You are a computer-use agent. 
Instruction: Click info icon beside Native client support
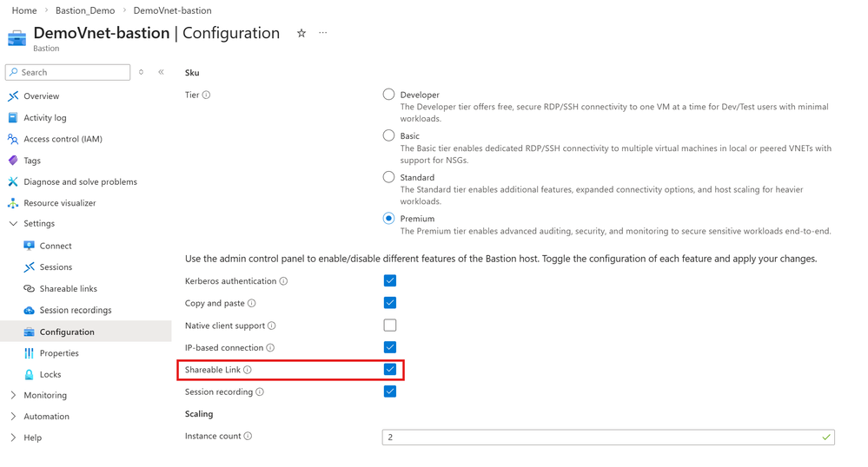pyautogui.click(x=272, y=326)
